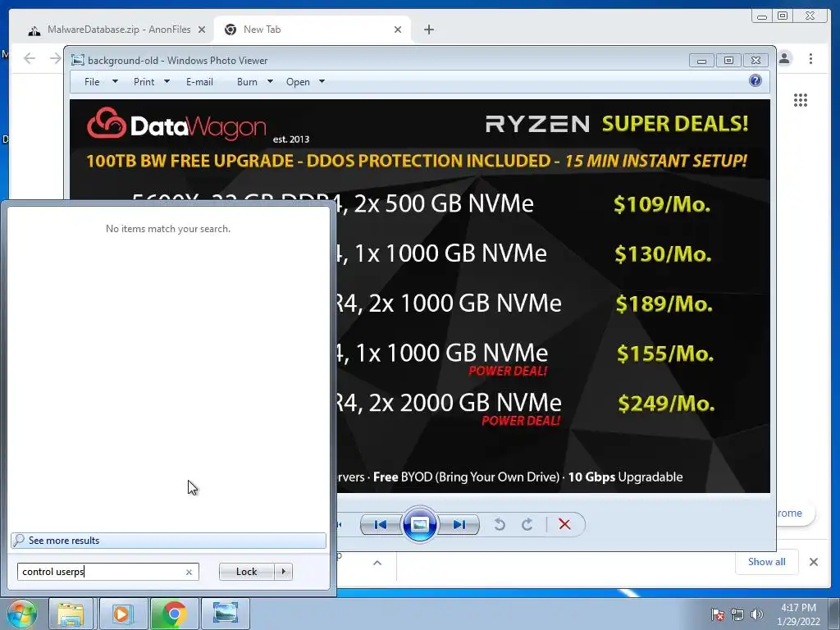Open Windows Explorer from taskbar
840x630 pixels.
71,614
